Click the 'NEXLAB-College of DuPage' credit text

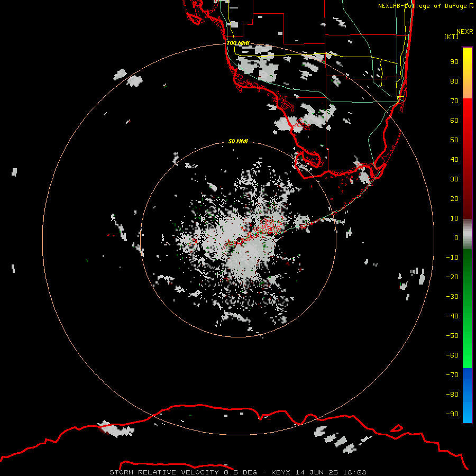coord(422,6)
